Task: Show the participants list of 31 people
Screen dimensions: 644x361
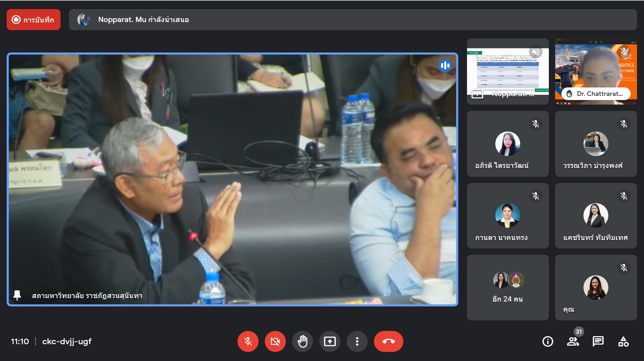Action: (573, 341)
